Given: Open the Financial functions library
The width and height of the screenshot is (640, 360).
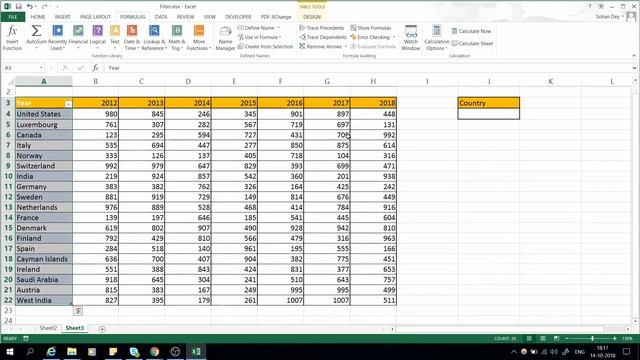Looking at the screenshot, I should point(78,38).
